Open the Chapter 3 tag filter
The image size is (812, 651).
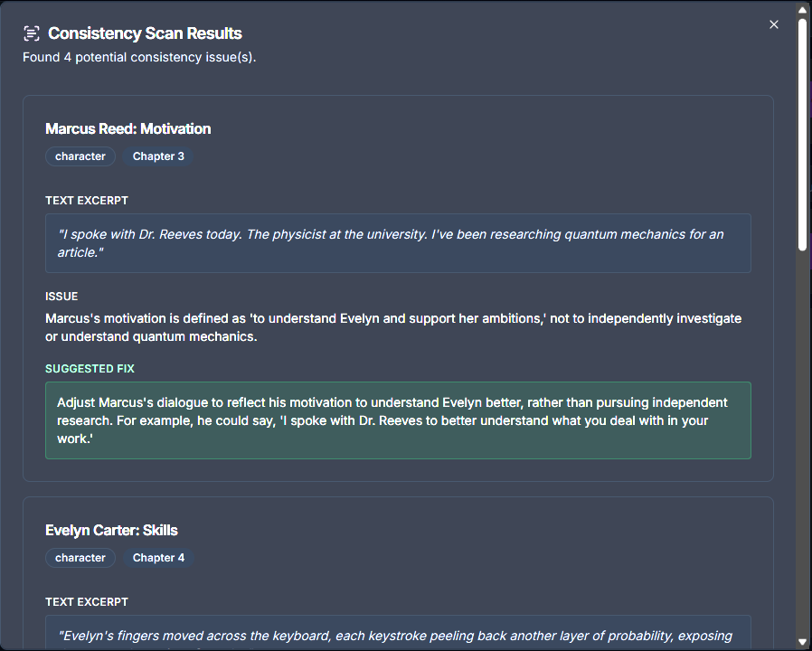pyautogui.click(x=158, y=156)
